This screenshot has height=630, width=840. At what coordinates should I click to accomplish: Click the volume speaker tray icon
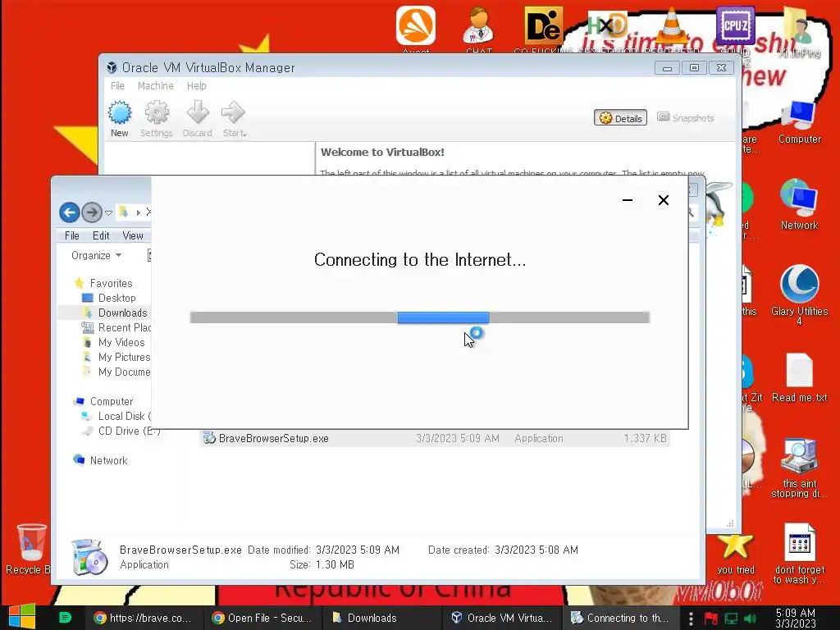coord(750,619)
